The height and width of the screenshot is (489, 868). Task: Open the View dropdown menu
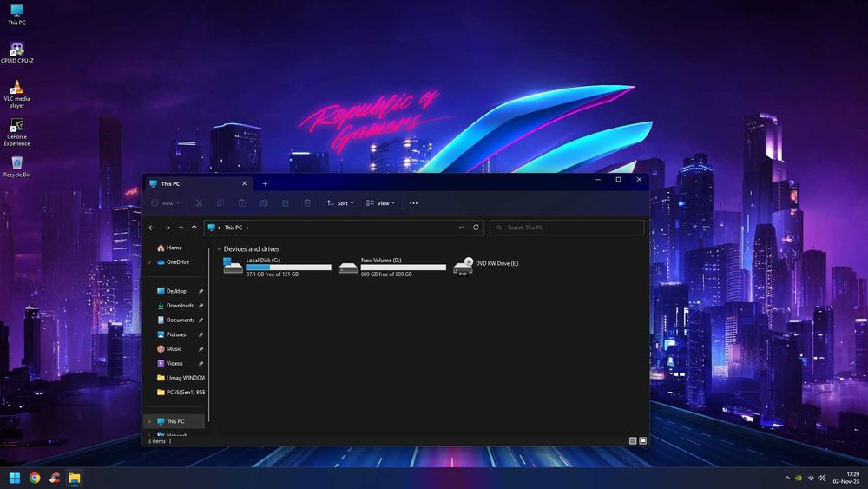pyautogui.click(x=381, y=203)
